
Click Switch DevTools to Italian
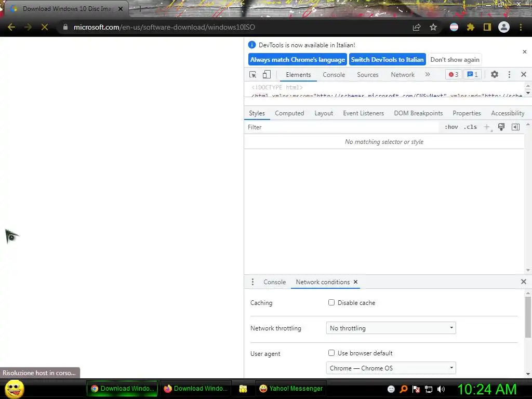point(387,60)
